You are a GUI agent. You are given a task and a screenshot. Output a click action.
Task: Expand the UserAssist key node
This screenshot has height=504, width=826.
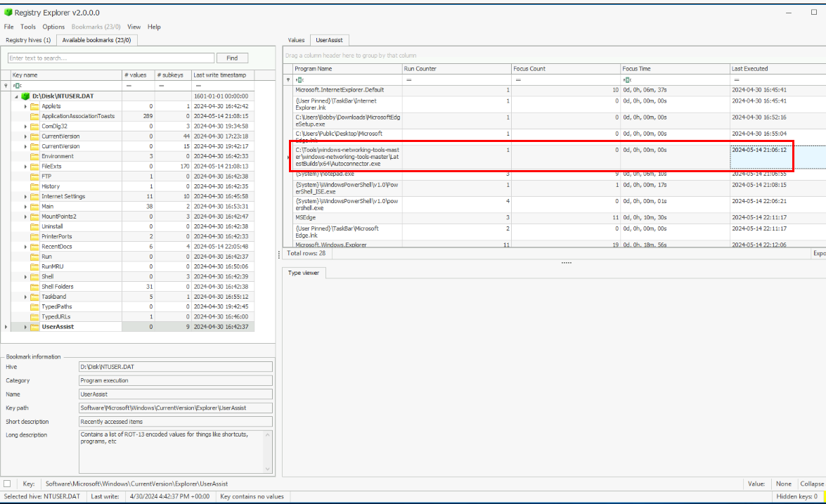point(26,327)
